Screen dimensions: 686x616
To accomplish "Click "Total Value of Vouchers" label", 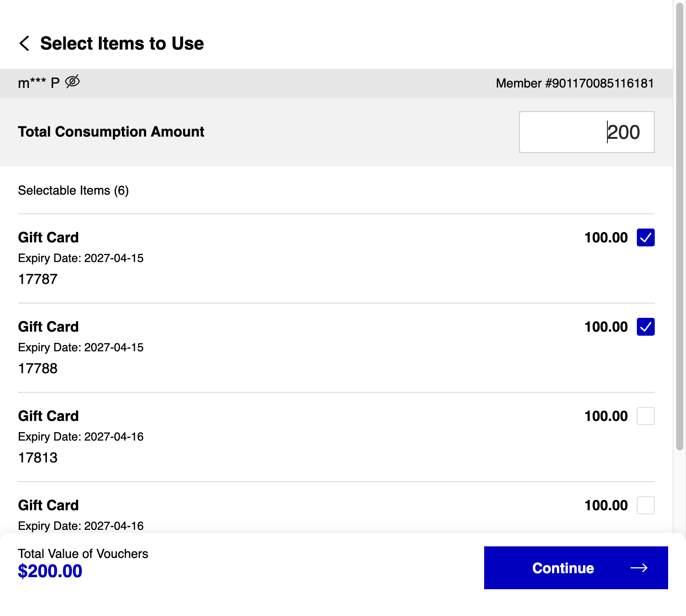I will coord(83,554).
